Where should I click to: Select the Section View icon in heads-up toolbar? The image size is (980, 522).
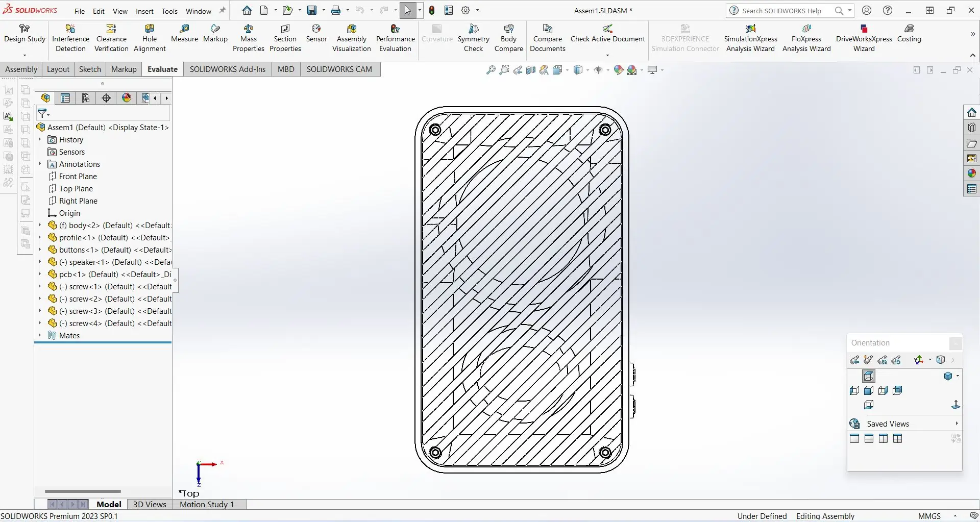coord(531,70)
